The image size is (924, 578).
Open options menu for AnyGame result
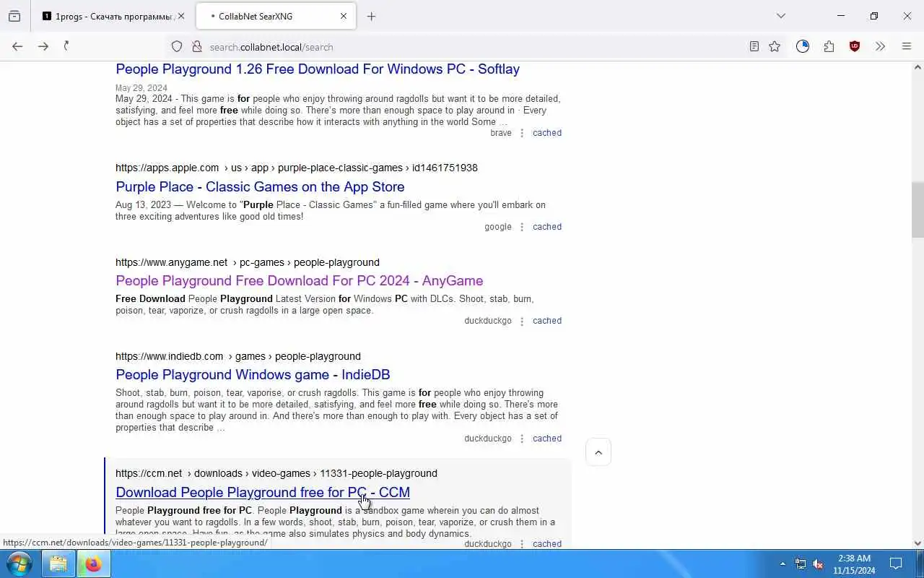point(522,321)
